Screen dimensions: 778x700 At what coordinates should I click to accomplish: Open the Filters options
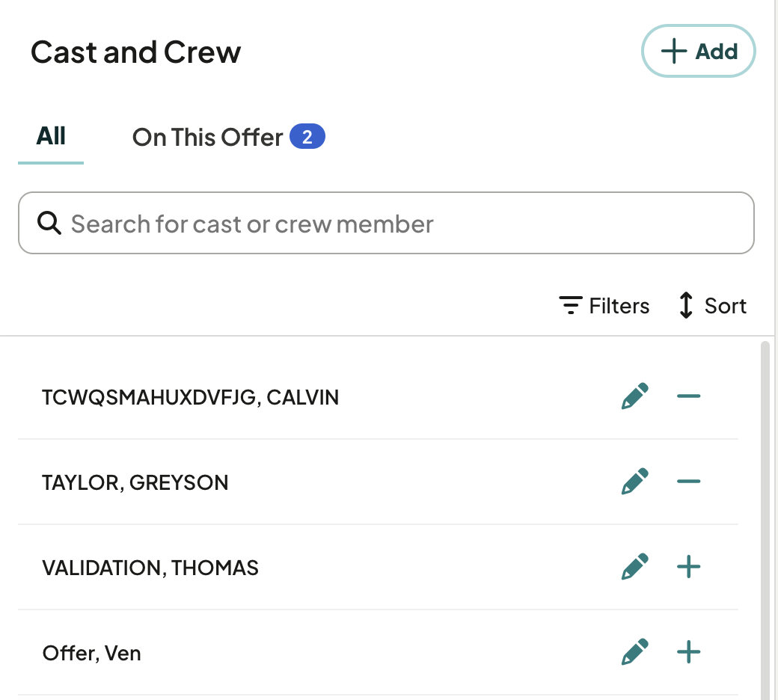pos(604,306)
